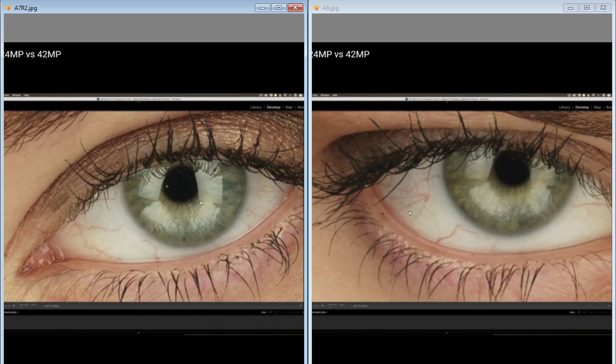Open the Window menu in the A7R2.jpg image
The image size is (616, 364).
coord(17,95)
